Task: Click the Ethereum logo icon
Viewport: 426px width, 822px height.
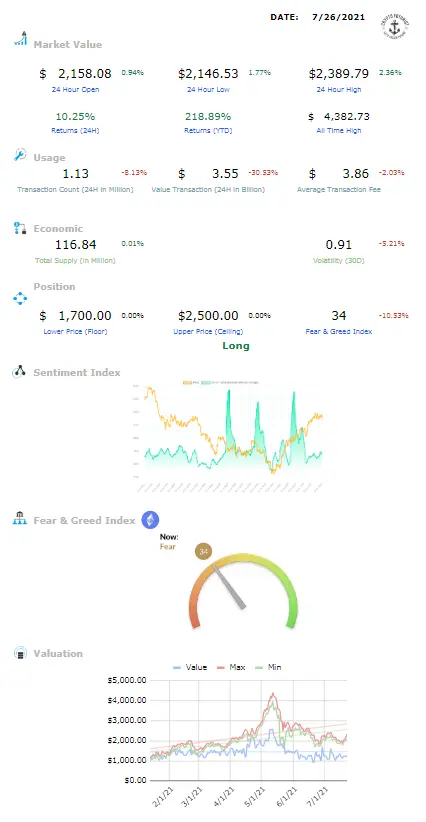Action: pyautogui.click(x=150, y=520)
